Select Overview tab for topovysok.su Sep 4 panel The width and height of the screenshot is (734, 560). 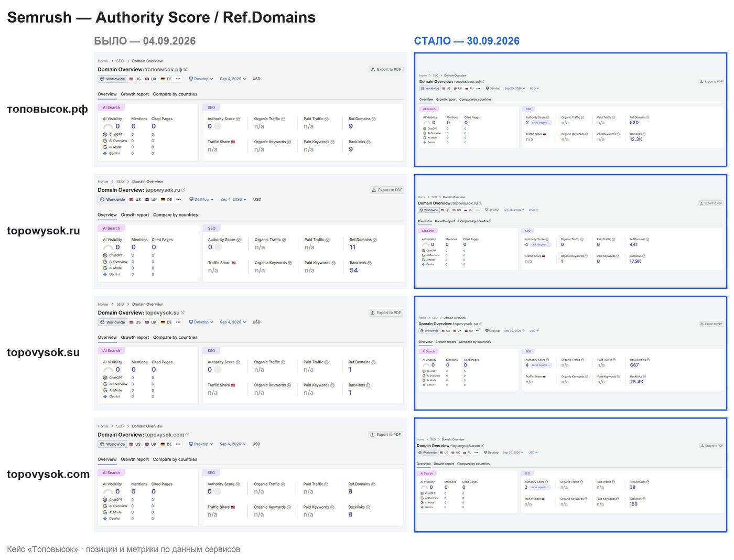(x=107, y=338)
